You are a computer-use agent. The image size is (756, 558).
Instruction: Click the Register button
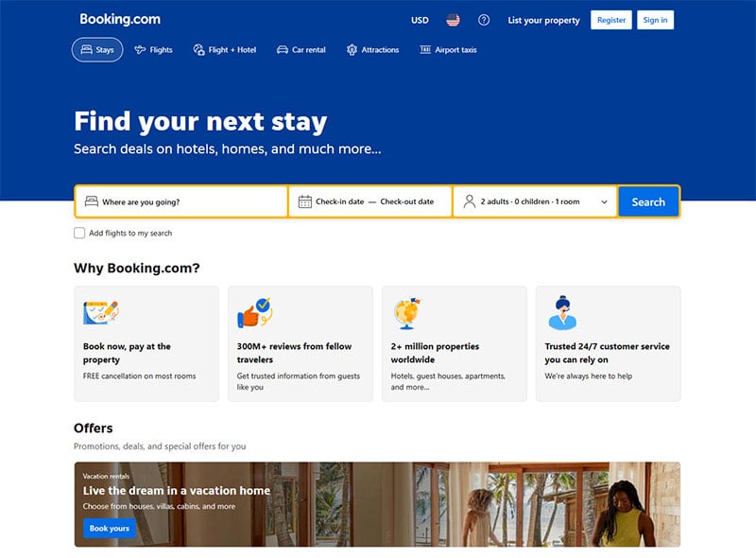pos(611,20)
